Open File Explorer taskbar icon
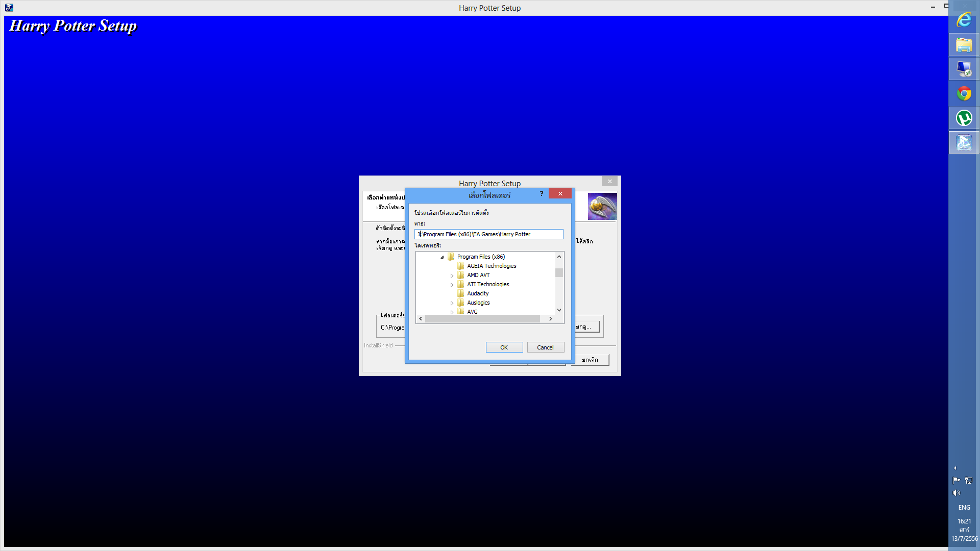Screen dimensions: 980x551 pyautogui.click(x=964, y=45)
